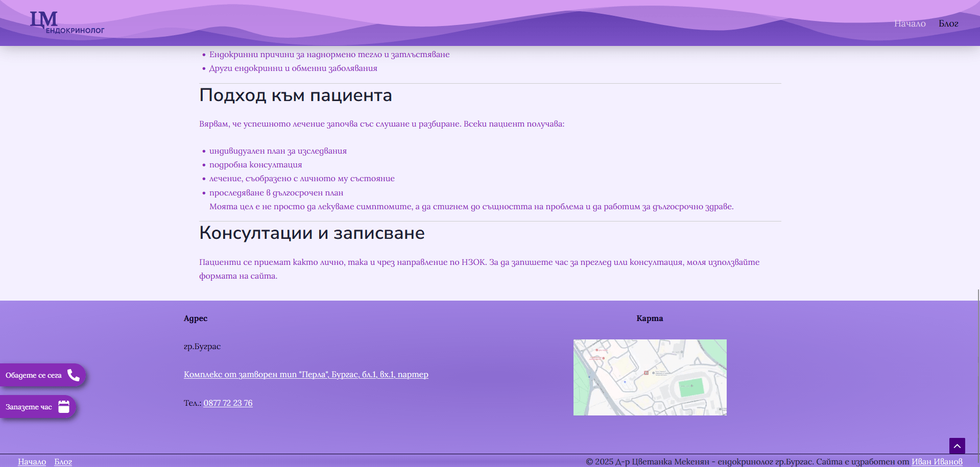
Task: Click the phone number 0877 72 23 76
Action: [228, 403]
